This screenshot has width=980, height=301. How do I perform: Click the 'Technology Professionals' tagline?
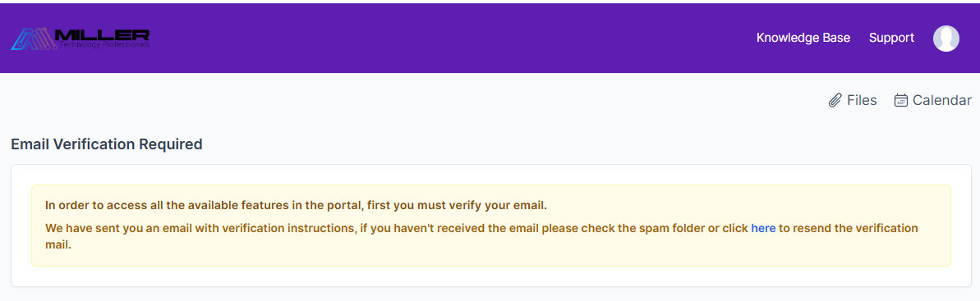point(104,46)
